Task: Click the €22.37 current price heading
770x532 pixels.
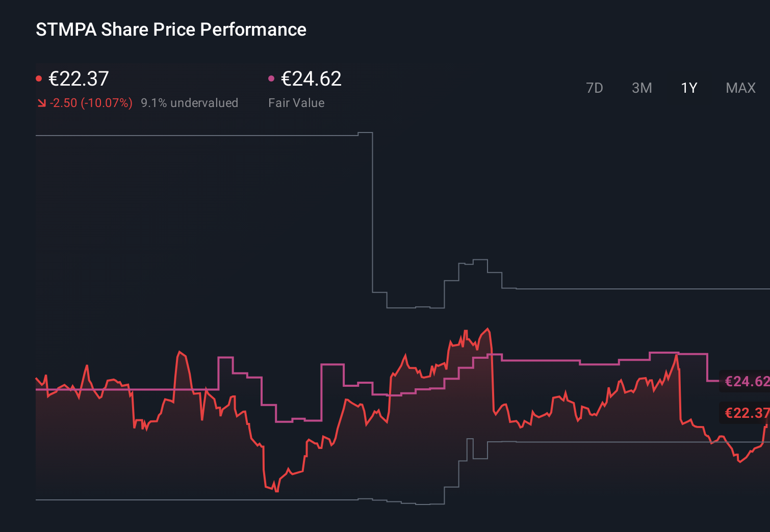Action: point(79,78)
